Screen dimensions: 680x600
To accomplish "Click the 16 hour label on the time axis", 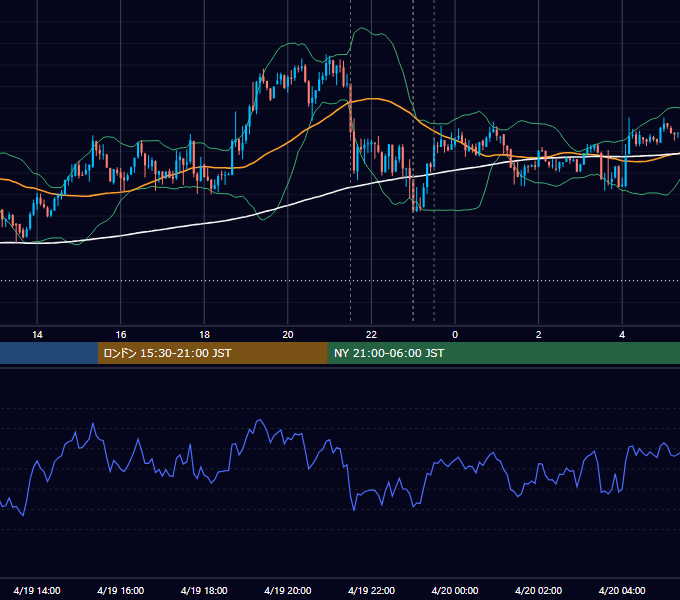I will click(x=121, y=335).
